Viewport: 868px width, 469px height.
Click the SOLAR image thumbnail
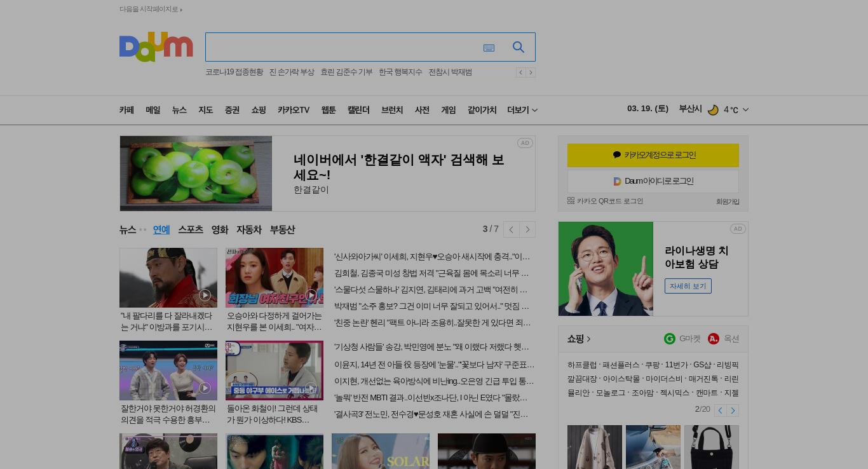(x=381, y=451)
